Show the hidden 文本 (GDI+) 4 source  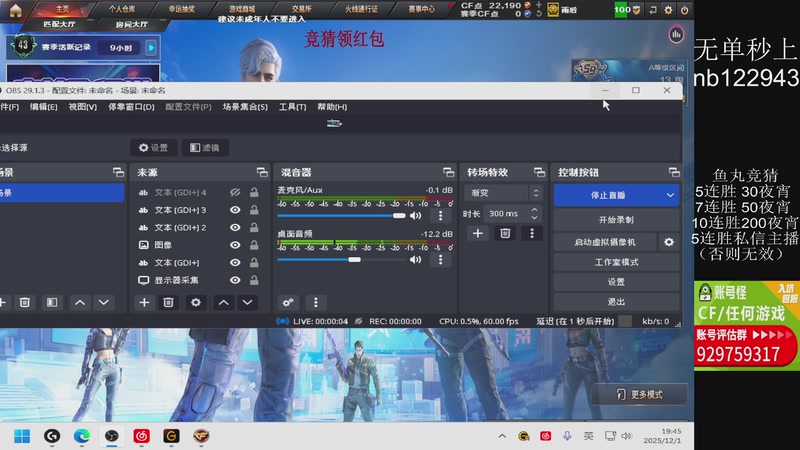(235, 192)
